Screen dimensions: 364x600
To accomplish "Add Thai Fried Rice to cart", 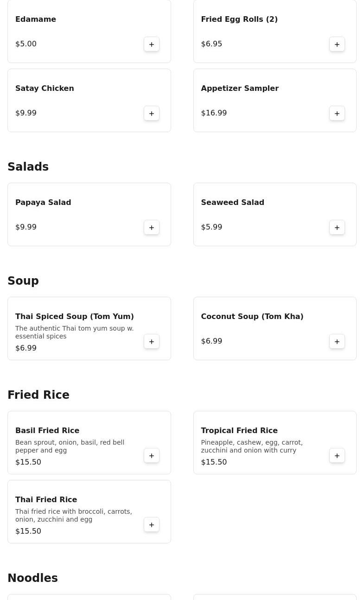I will 152,524.
